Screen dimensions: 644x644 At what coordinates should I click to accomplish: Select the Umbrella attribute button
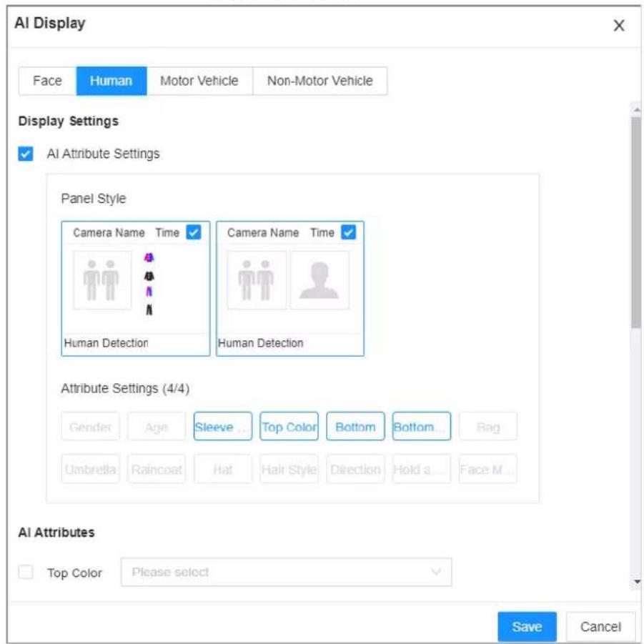click(x=90, y=469)
